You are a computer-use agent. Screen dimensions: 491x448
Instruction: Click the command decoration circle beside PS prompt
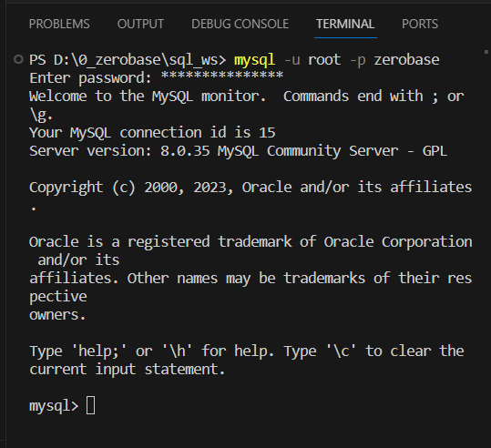(18, 59)
